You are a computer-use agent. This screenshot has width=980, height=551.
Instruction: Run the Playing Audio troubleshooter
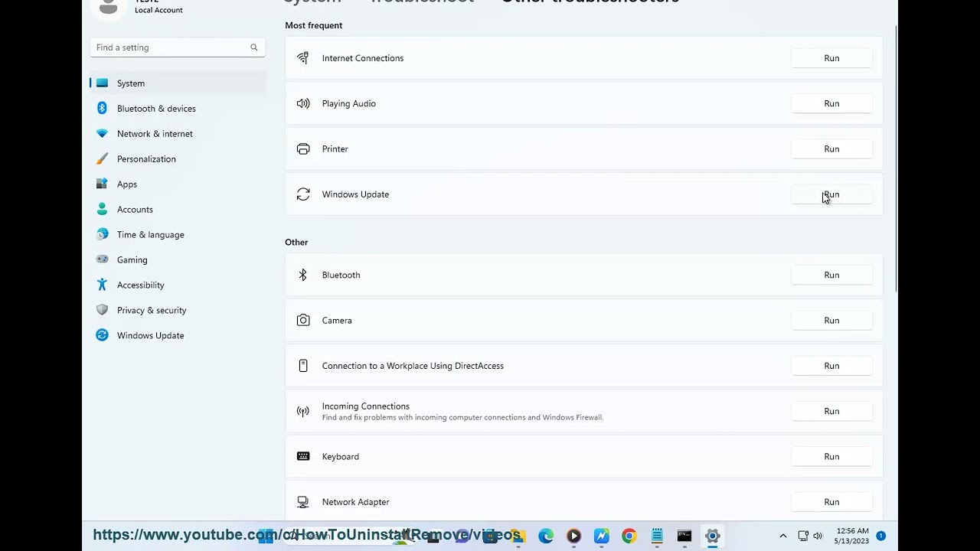[831, 103]
